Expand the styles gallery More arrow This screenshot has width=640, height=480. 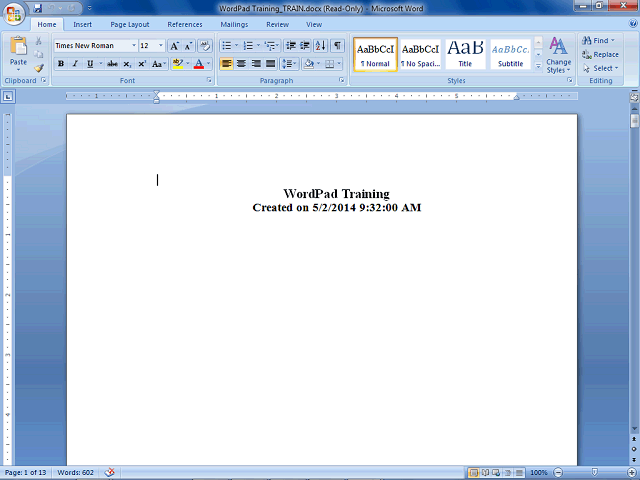tap(538, 66)
